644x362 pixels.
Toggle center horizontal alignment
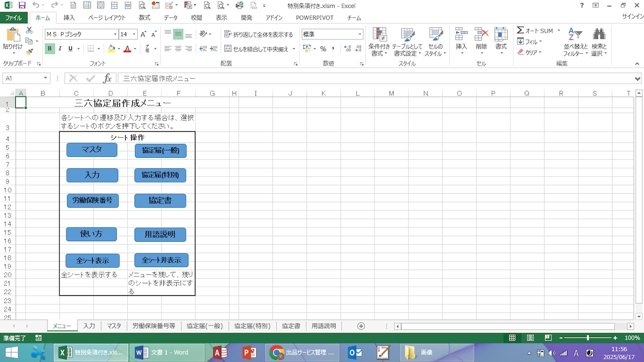(178, 49)
